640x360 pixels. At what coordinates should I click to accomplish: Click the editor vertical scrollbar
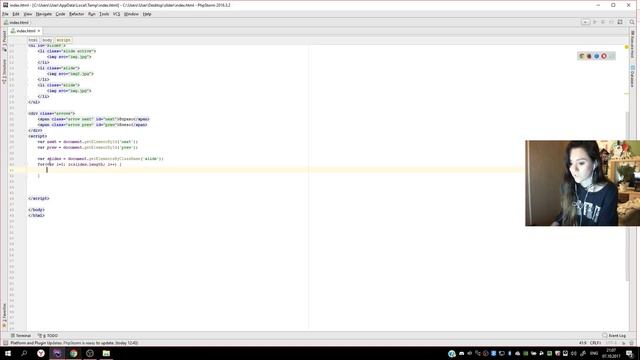coord(627,196)
